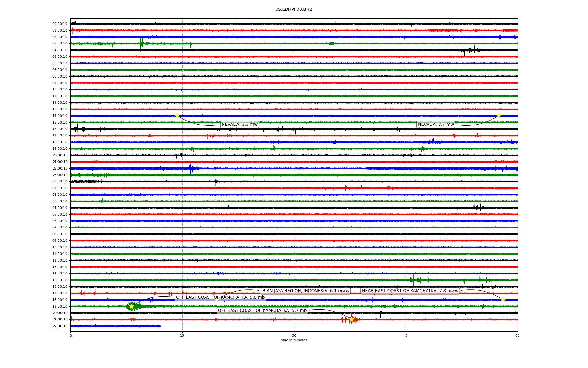Viewport: 588px width, 368px height.
Task: Click the 'NEVADA, 3.7 mw' annotation label
Action: 436,124
